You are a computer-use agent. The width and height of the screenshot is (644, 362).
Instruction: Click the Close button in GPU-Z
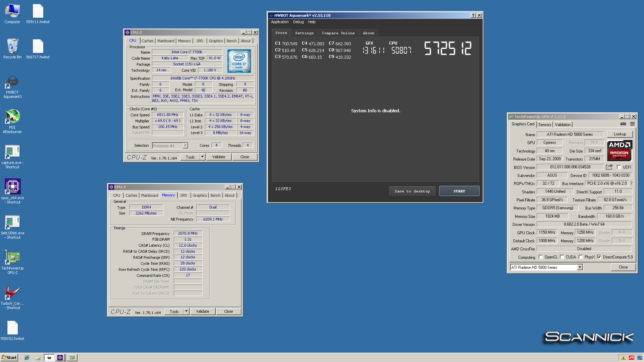click(623, 267)
